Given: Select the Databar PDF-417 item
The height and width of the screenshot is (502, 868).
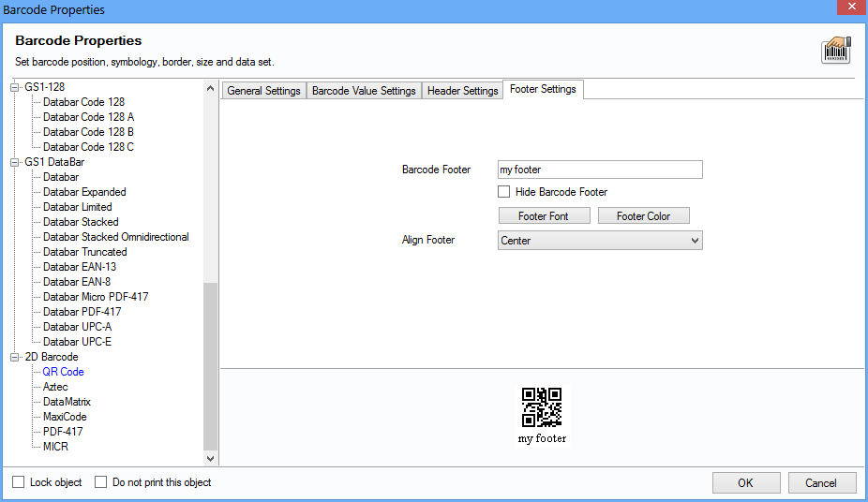Looking at the screenshot, I should 82,311.
